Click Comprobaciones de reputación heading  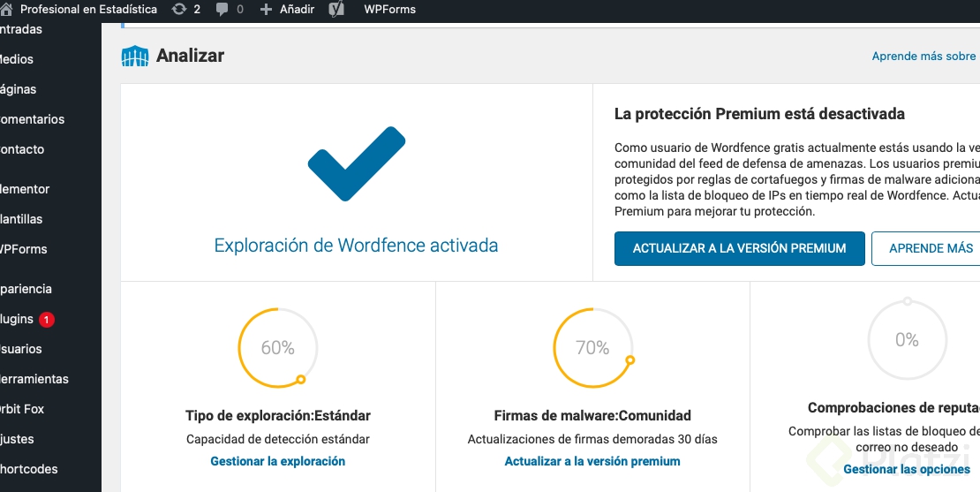(893, 408)
